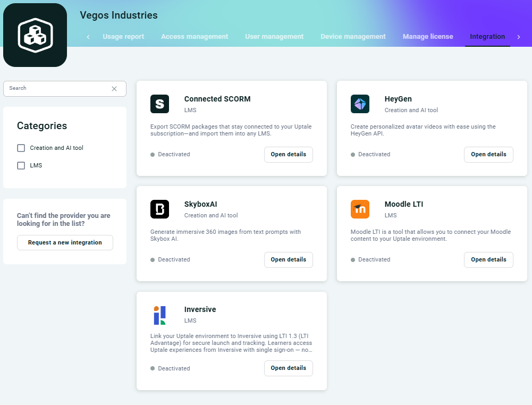This screenshot has height=405, width=532.
Task: Click the Inversive logo icon
Action: coord(159,315)
